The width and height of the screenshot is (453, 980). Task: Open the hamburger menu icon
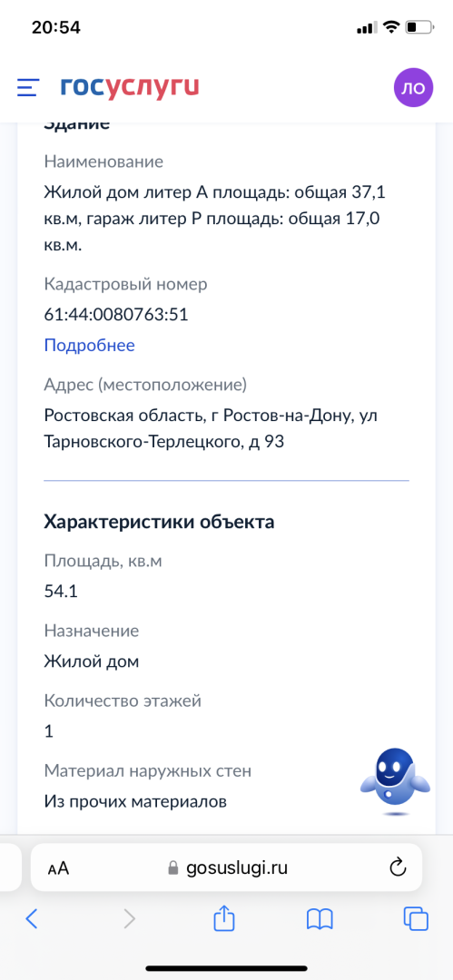click(x=28, y=87)
